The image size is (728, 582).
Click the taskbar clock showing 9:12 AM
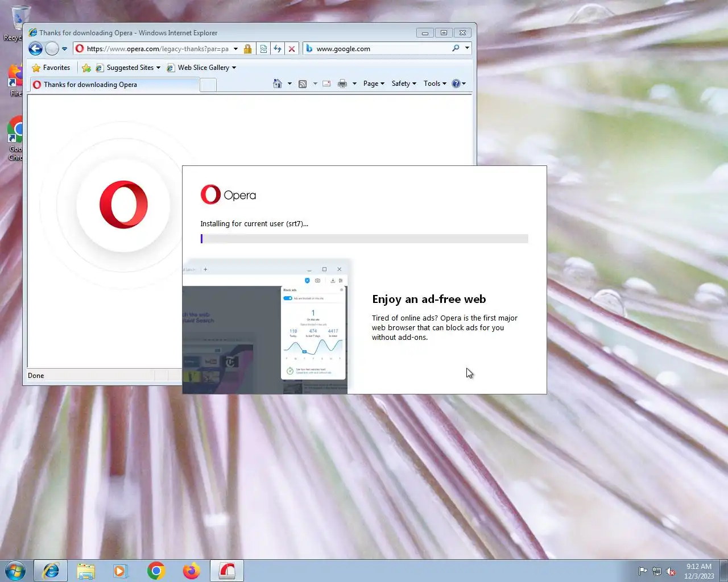(699, 571)
